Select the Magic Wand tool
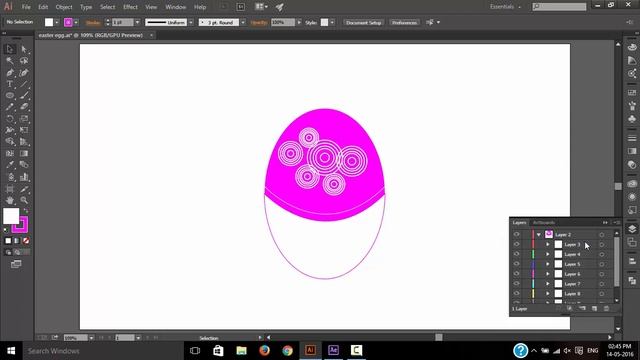 pos(10,61)
